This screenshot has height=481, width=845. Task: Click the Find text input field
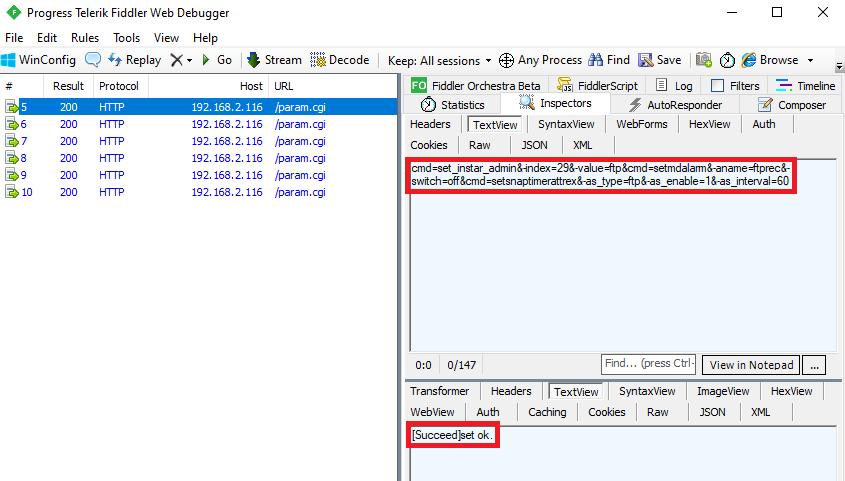point(648,364)
